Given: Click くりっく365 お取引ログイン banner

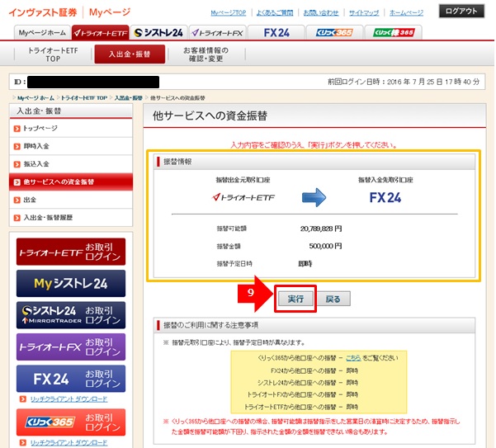Looking at the screenshot, I should [71, 422].
